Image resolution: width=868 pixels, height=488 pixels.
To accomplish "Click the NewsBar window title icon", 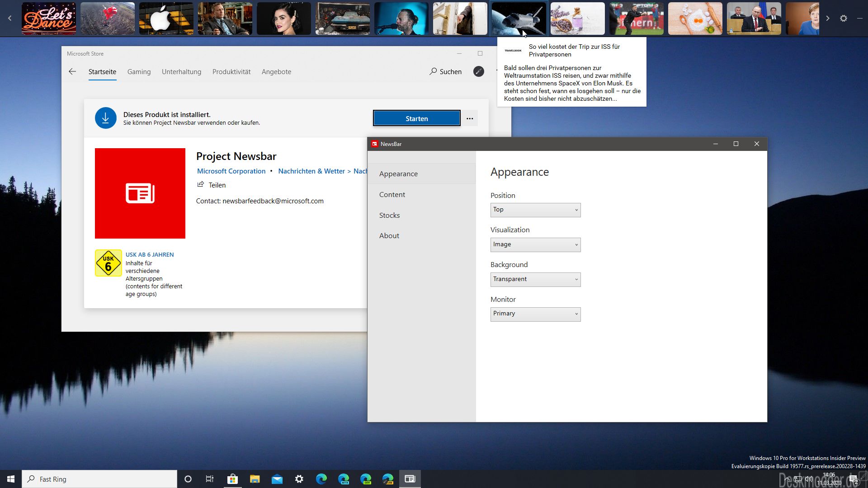I will click(x=374, y=144).
